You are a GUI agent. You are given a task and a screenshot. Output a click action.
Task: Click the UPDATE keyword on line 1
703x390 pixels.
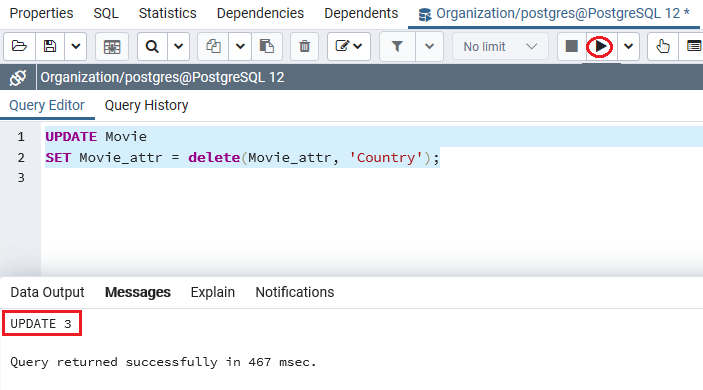(x=71, y=136)
